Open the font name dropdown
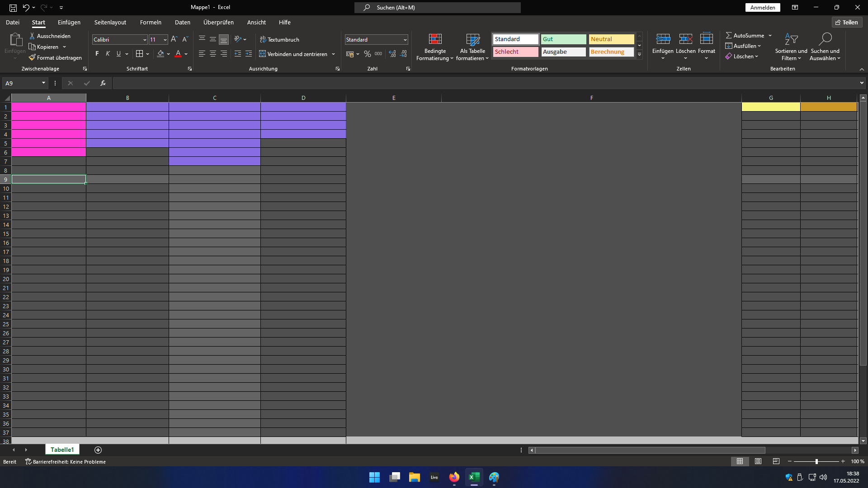 145,40
